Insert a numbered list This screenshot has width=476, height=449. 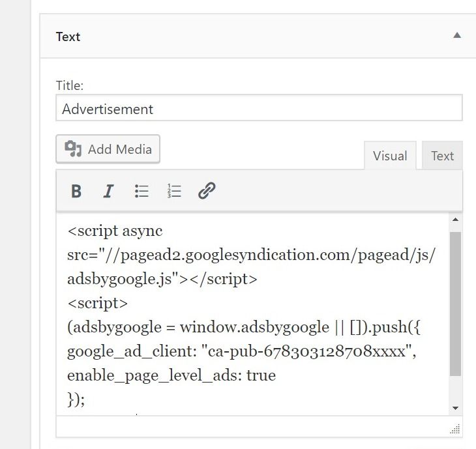[x=174, y=191]
